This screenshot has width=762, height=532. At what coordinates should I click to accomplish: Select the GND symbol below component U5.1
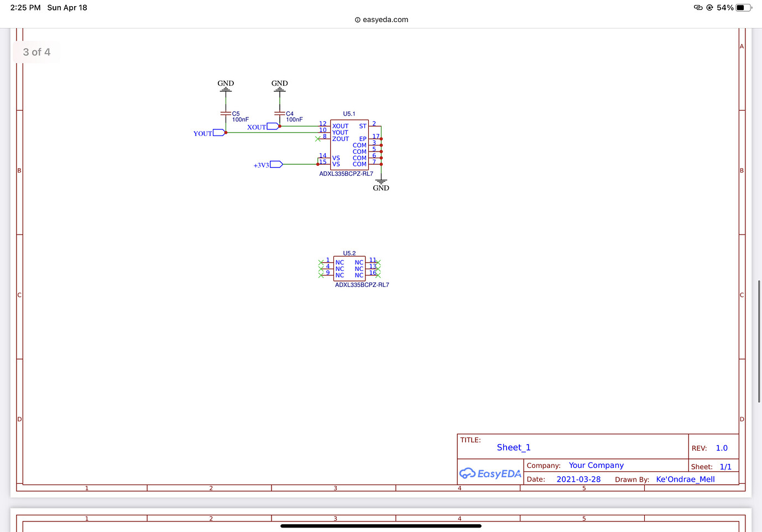380,182
